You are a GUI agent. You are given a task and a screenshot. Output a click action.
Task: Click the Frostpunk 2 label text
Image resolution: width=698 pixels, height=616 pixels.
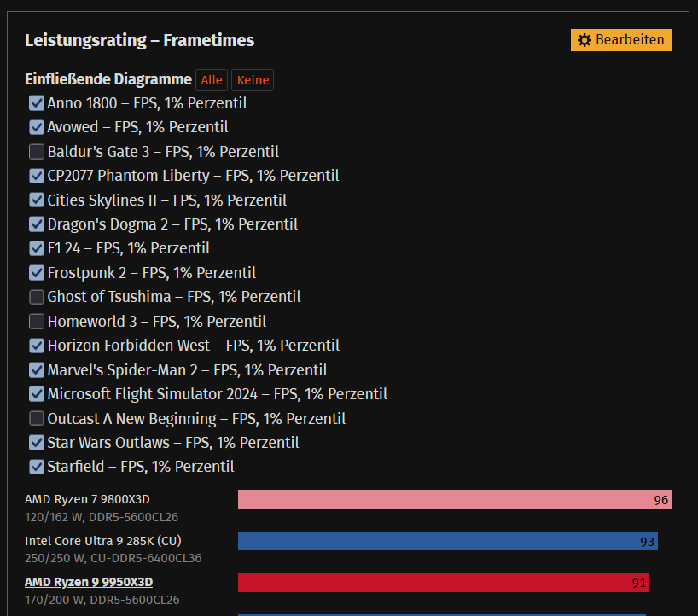pyautogui.click(x=152, y=273)
